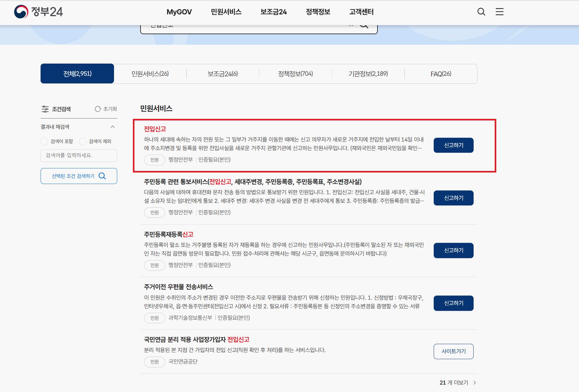Select the 검색어 포함 radio button

pyautogui.click(x=44, y=141)
